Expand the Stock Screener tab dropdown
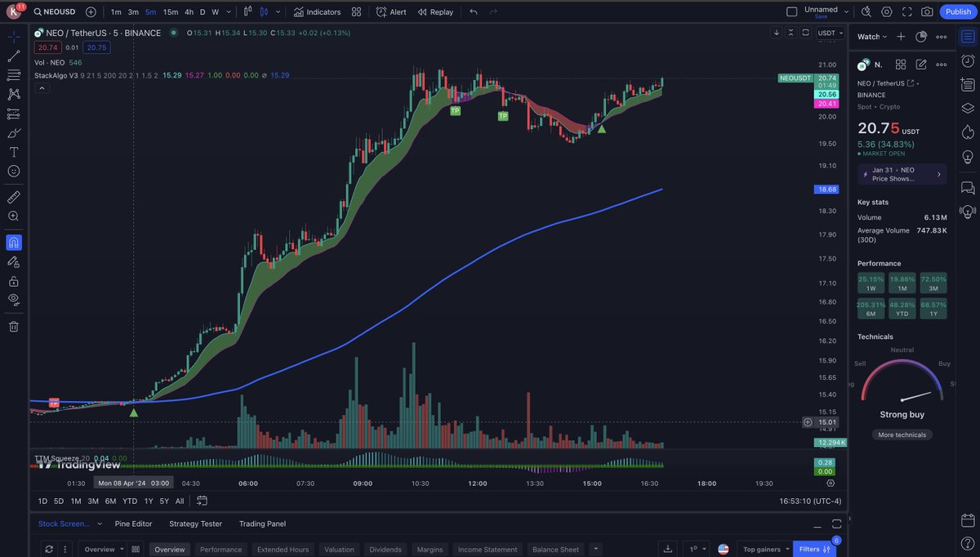This screenshot has width=980, height=557. (100, 524)
